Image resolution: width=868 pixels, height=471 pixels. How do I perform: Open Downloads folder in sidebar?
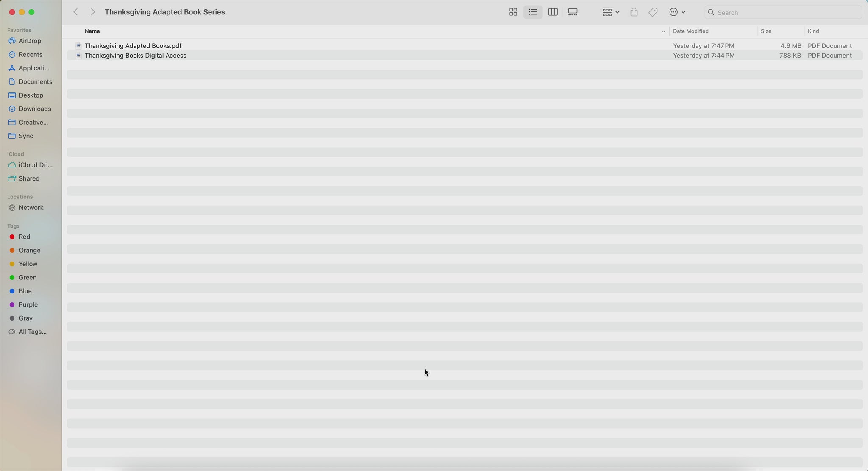(x=35, y=109)
